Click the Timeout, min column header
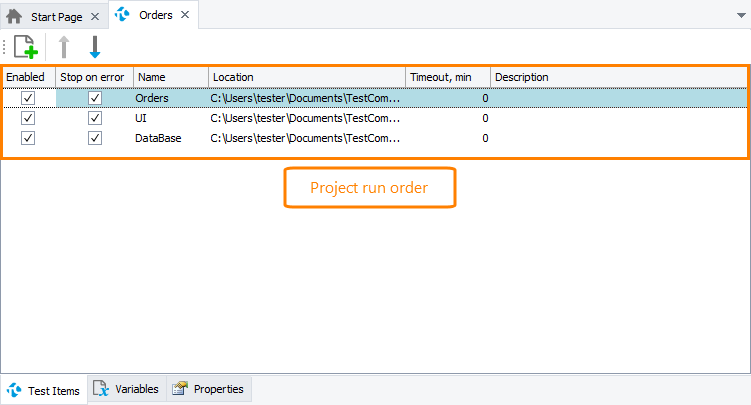Image resolution: width=751 pixels, height=405 pixels. [447, 77]
